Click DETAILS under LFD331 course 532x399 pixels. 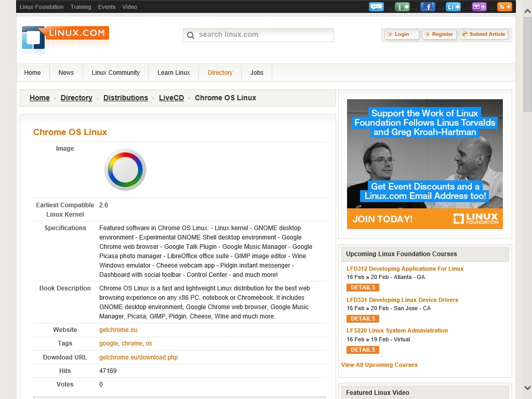click(x=363, y=318)
